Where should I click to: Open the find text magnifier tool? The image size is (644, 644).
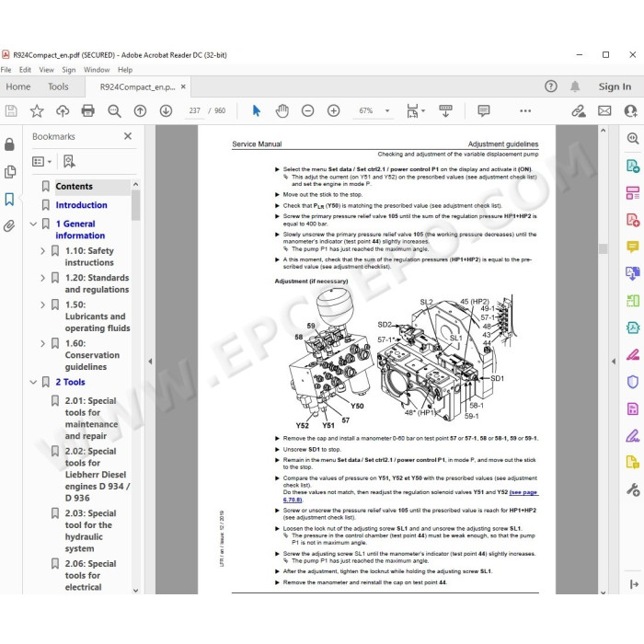coord(114,111)
